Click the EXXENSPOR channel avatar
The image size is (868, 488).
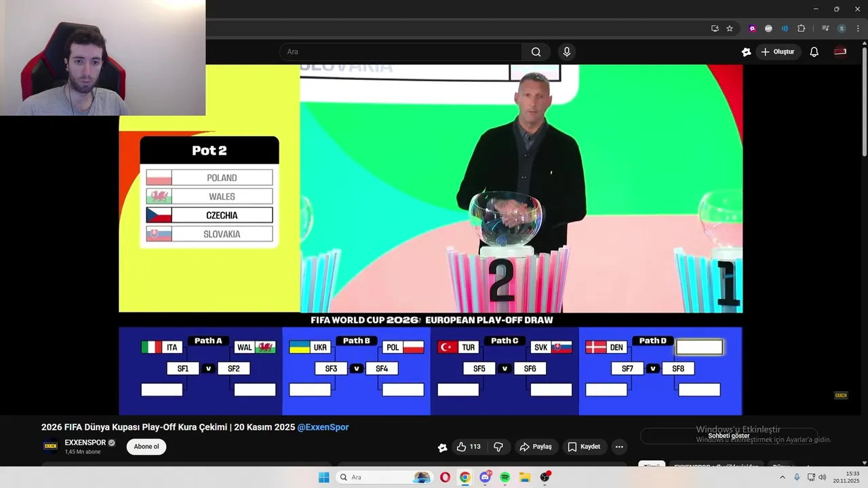tap(50, 446)
